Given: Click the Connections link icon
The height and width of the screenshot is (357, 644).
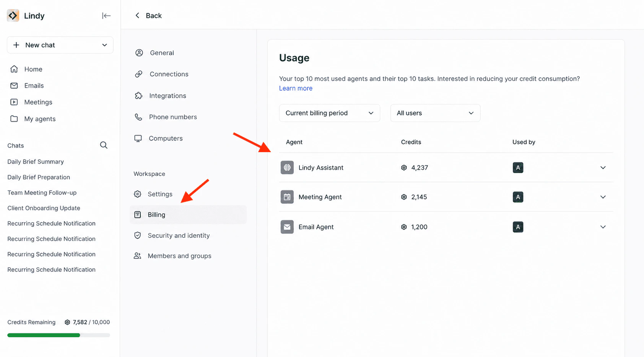Looking at the screenshot, I should (x=139, y=74).
